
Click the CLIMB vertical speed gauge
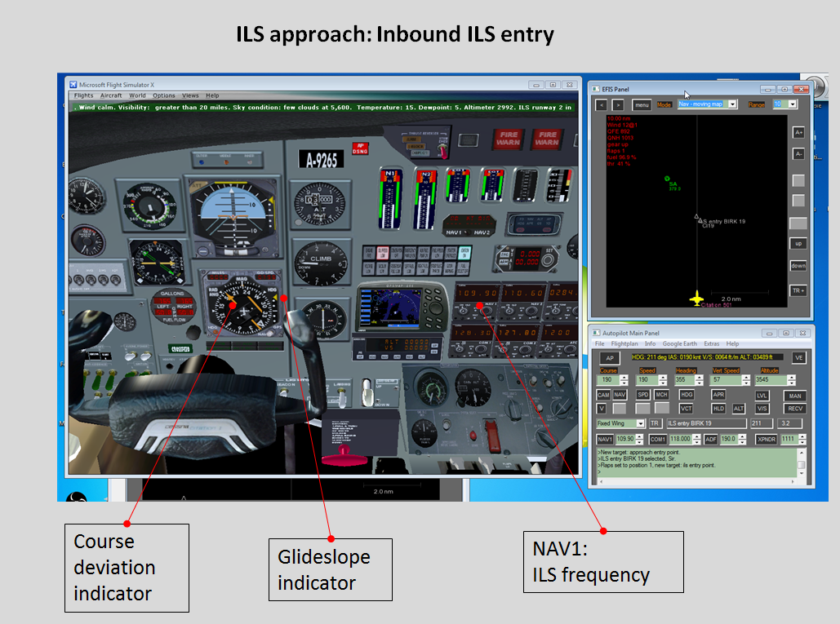321,263
